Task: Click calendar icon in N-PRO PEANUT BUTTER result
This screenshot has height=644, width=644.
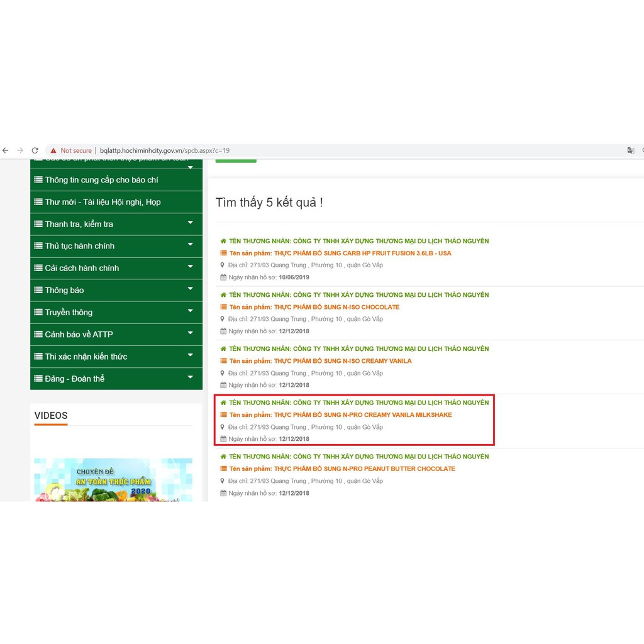Action: tap(223, 493)
